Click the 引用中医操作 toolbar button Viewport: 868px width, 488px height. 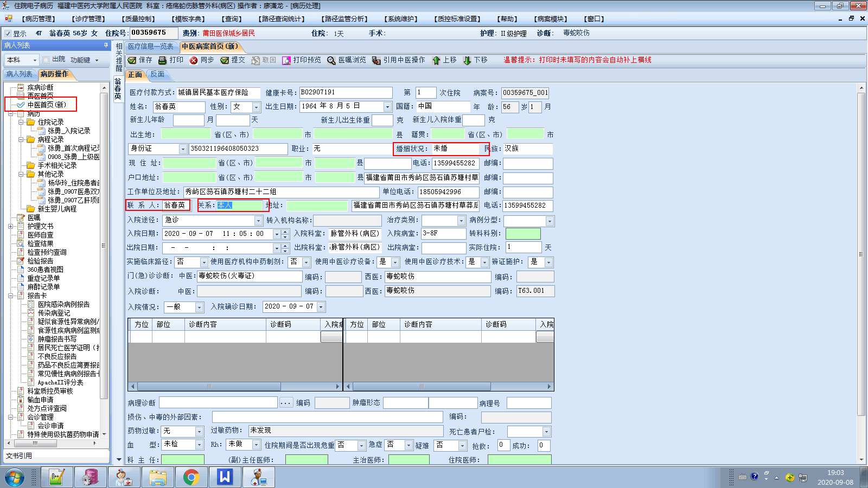click(398, 60)
